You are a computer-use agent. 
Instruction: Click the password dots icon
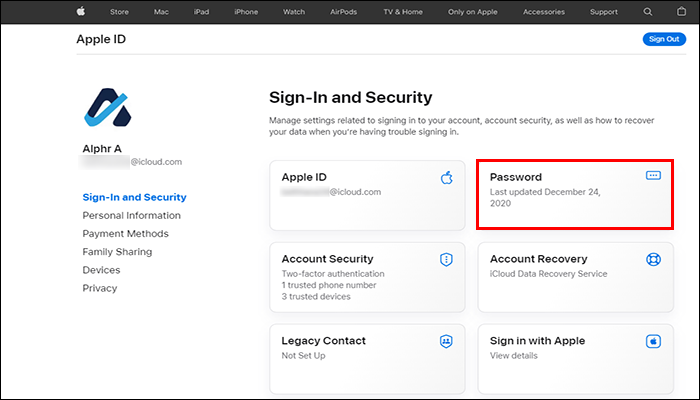point(653,175)
